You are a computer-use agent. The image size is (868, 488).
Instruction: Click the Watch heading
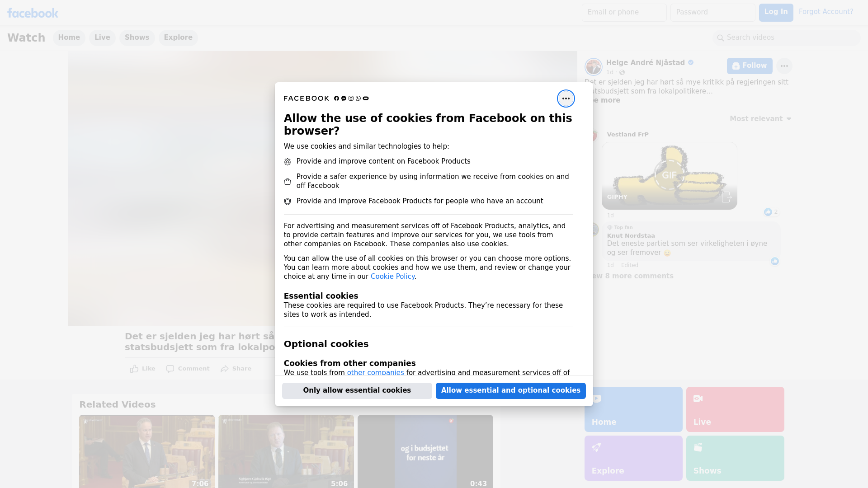[x=26, y=38]
